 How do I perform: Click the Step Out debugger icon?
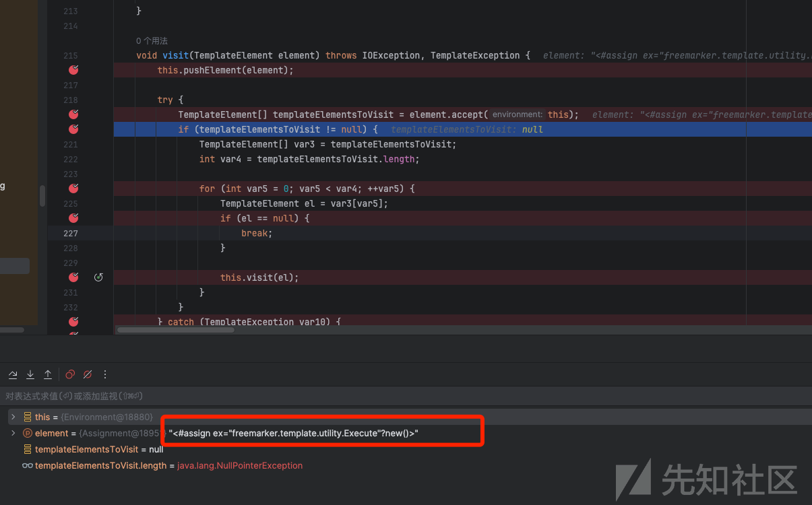[48, 374]
